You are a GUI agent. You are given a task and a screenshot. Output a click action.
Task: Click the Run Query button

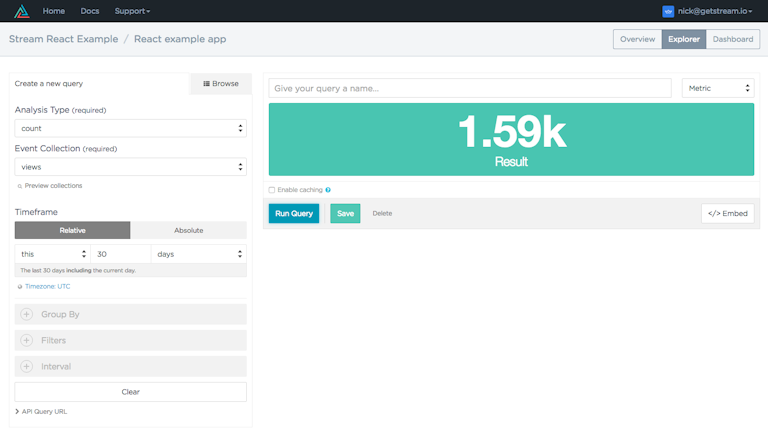click(294, 214)
